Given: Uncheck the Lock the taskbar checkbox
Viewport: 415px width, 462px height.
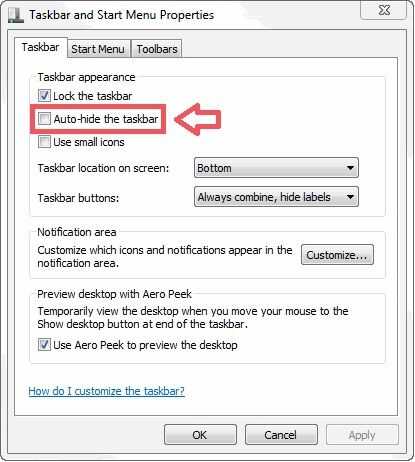Looking at the screenshot, I should (x=44, y=96).
